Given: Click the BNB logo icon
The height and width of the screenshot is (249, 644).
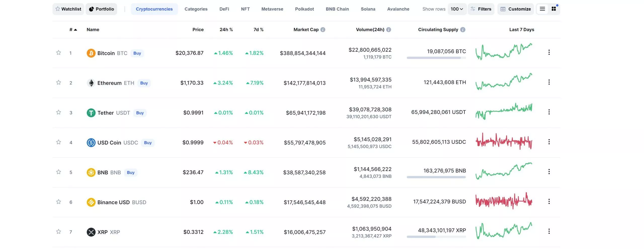Looking at the screenshot, I should coord(91,172).
